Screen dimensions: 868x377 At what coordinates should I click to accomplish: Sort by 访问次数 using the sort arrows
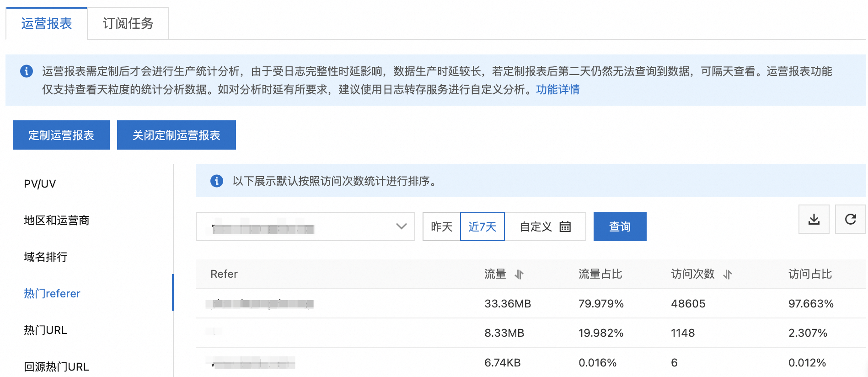coord(728,275)
